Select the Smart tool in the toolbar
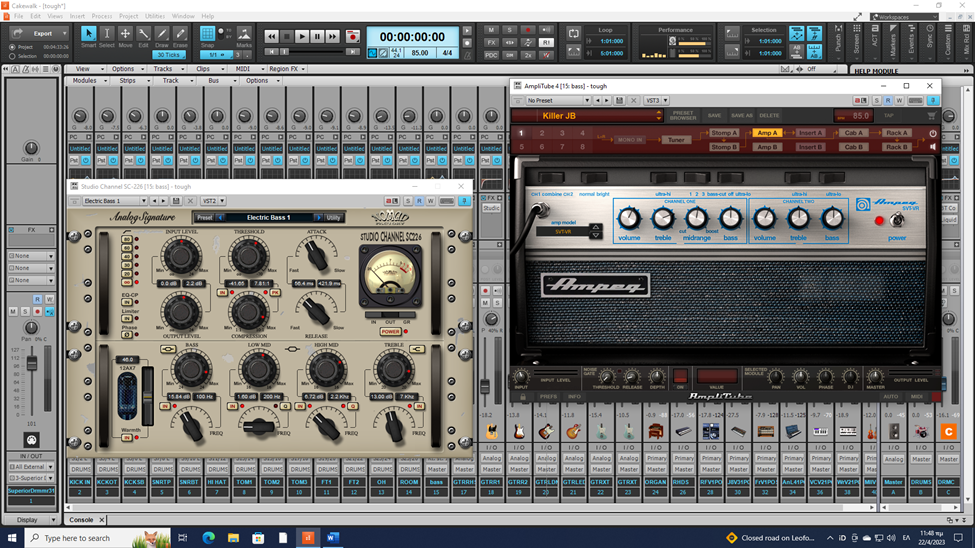Viewport: 975px width, 548px height. (88, 34)
